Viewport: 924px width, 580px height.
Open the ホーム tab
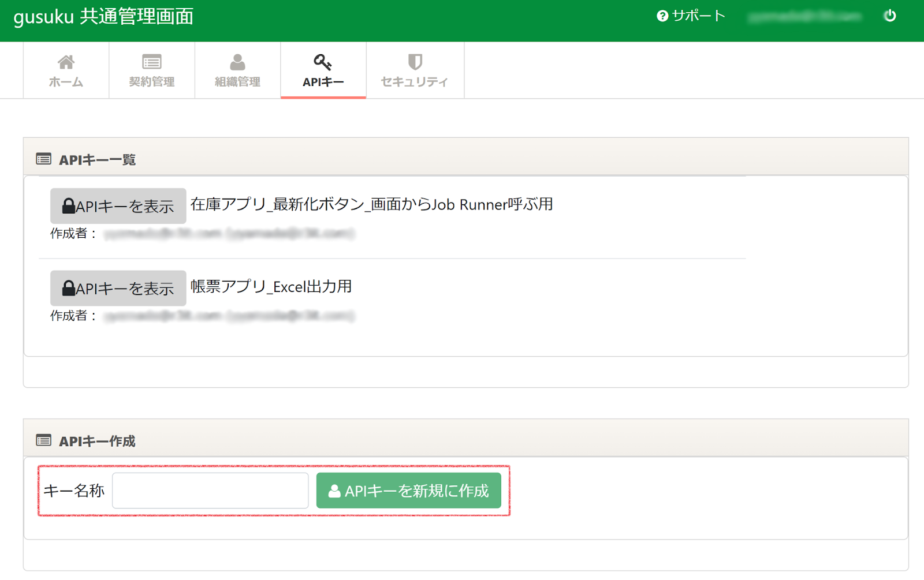pos(66,70)
